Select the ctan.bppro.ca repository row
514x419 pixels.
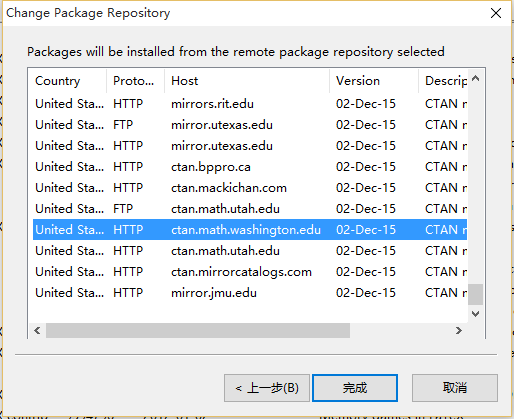250,167
